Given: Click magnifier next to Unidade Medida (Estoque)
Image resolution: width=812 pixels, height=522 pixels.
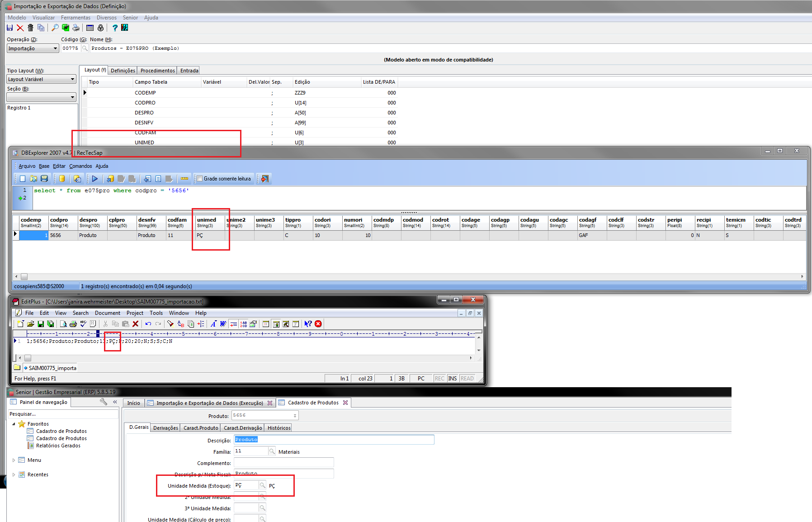Looking at the screenshot, I should 262,485.
